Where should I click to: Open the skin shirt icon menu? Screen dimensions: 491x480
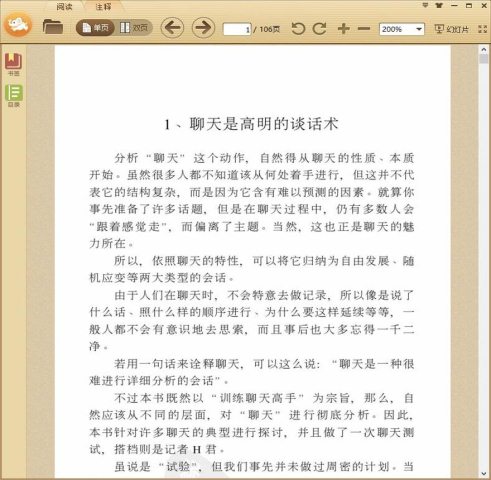click(x=439, y=5)
